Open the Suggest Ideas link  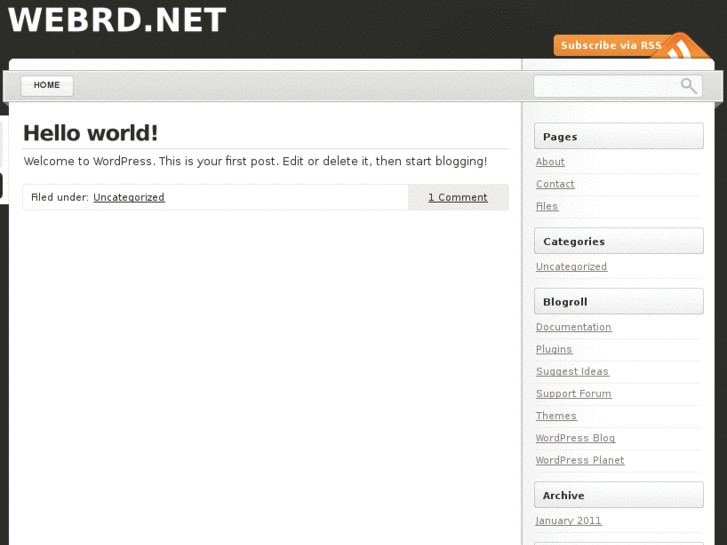click(573, 372)
